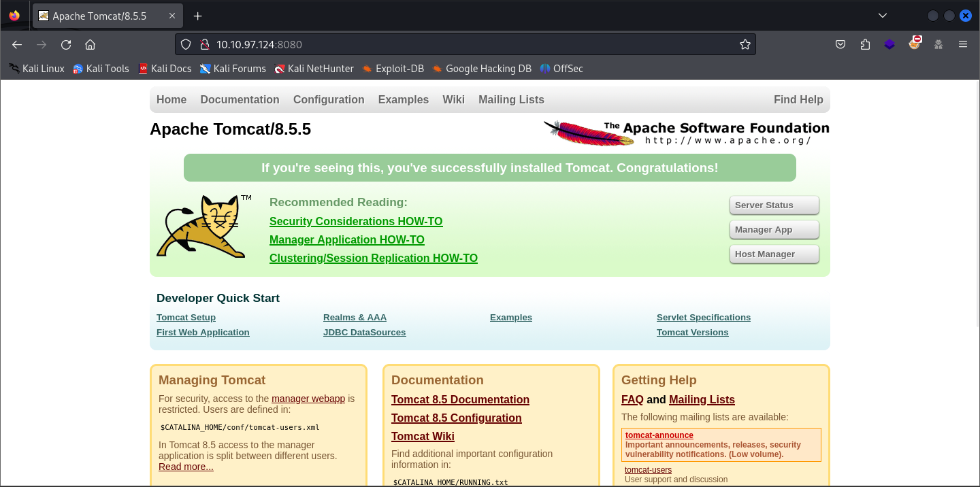Open the Examples link under Developer Quick Start
Screen dimensions: 980x487
(511, 318)
